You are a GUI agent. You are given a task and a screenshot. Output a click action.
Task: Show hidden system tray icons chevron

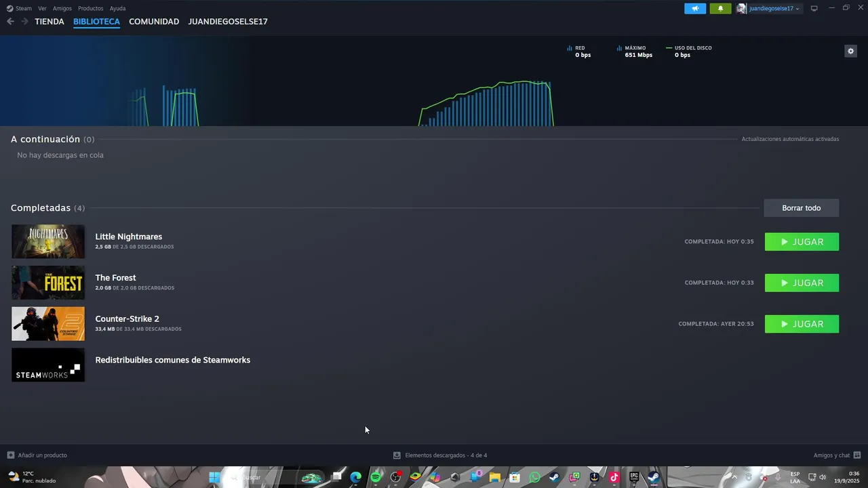pos(734,477)
